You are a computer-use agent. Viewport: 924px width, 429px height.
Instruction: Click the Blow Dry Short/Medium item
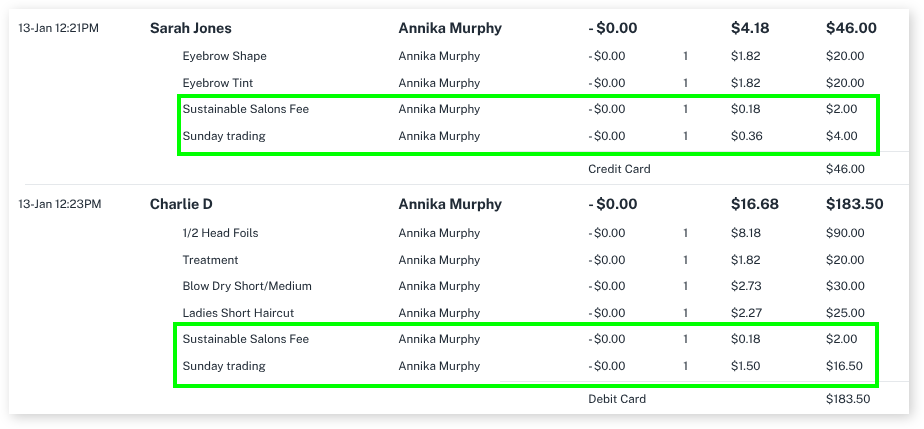click(247, 286)
